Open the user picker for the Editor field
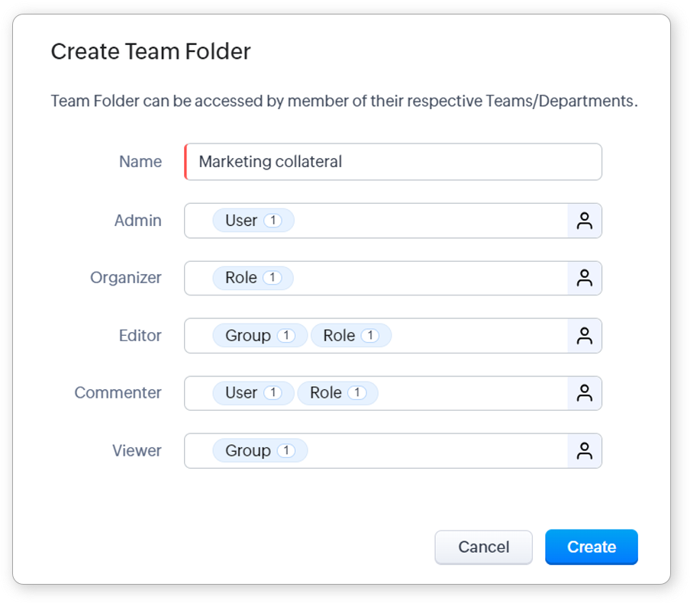The width and height of the screenshot is (700, 603). point(585,336)
